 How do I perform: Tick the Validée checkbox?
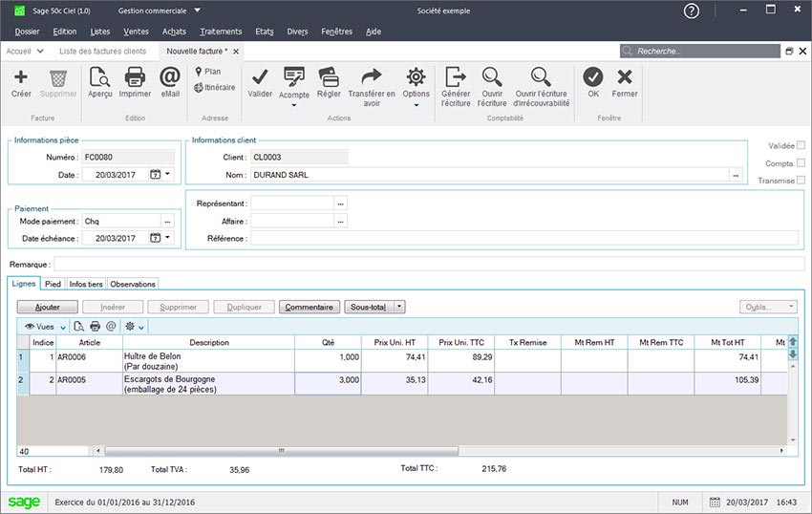801,145
